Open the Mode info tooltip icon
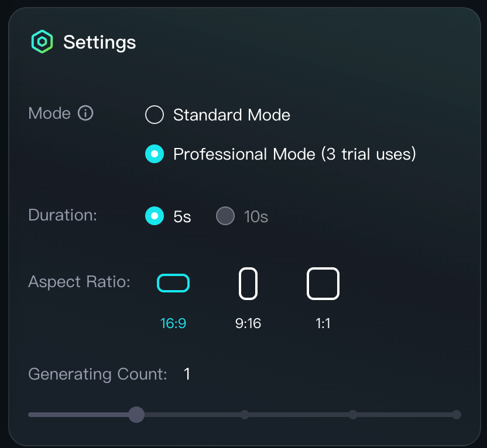Viewport: 487px width, 448px height. point(85,113)
